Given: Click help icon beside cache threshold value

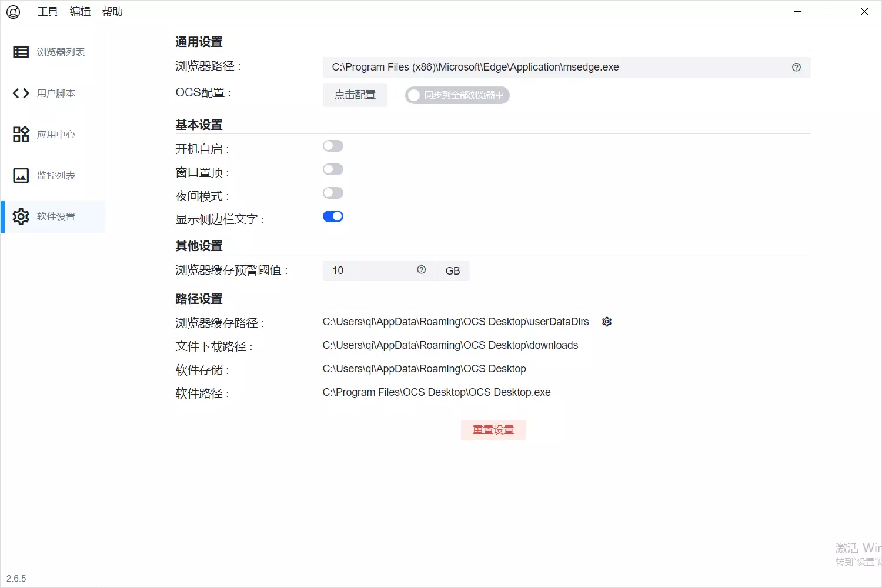Looking at the screenshot, I should 421,270.
